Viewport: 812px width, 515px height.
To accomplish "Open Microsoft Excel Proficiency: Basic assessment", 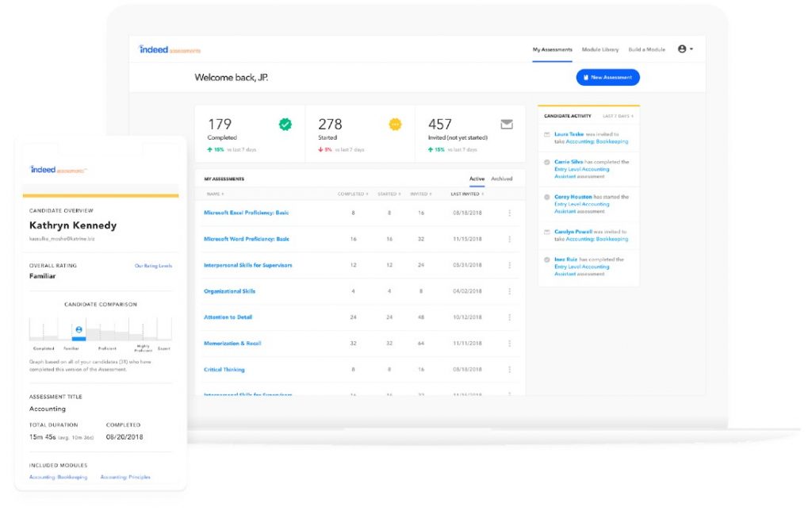I will [x=247, y=213].
